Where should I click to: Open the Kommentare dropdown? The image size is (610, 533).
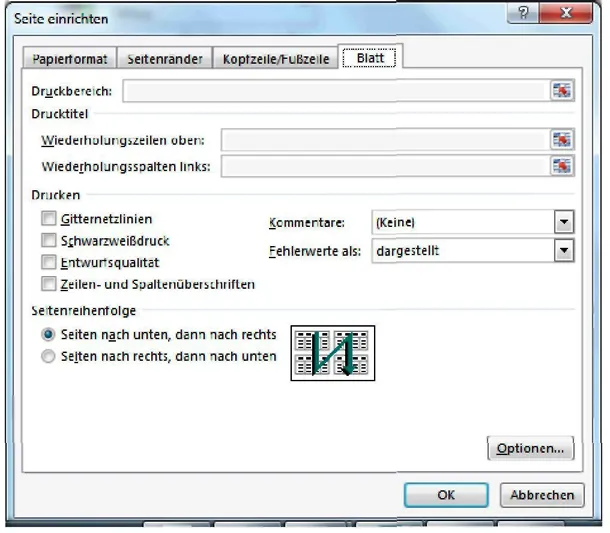[x=565, y=222]
